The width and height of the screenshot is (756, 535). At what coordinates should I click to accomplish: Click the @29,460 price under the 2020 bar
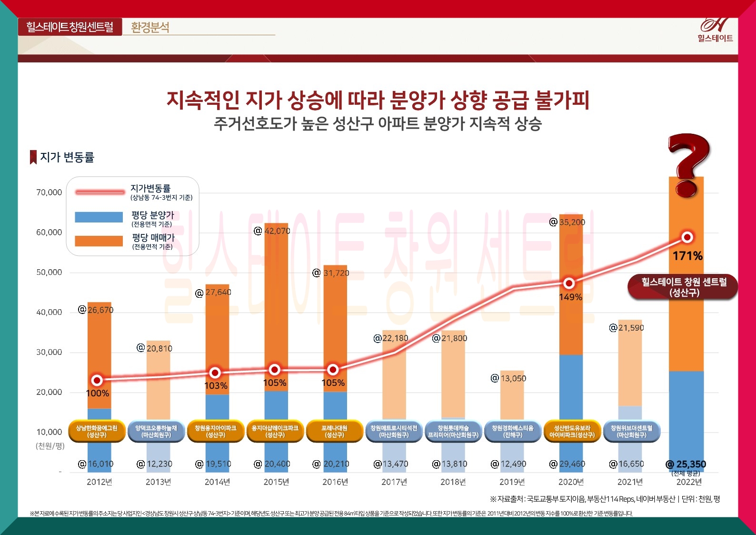pyautogui.click(x=567, y=464)
